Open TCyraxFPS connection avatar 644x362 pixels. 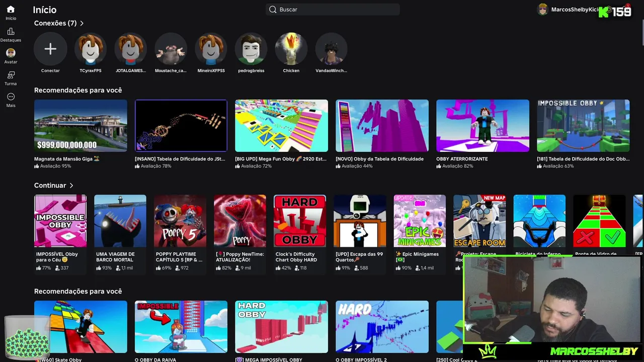pos(91,49)
